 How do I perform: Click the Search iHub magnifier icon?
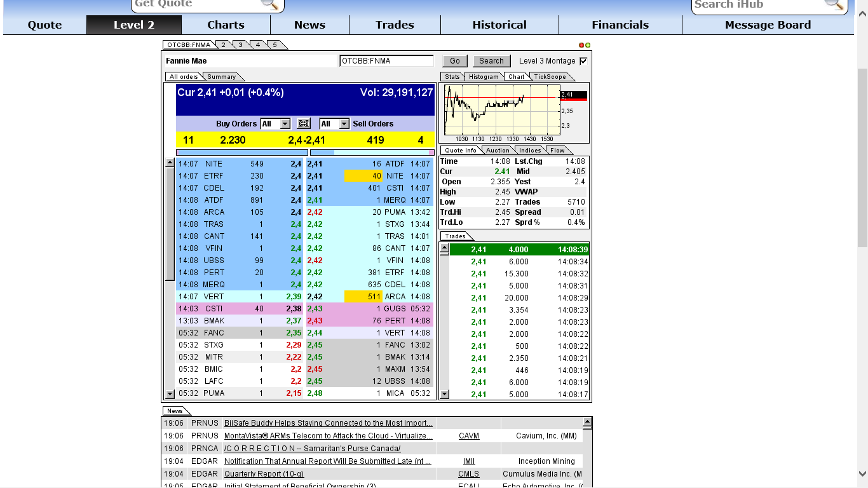pyautogui.click(x=834, y=3)
